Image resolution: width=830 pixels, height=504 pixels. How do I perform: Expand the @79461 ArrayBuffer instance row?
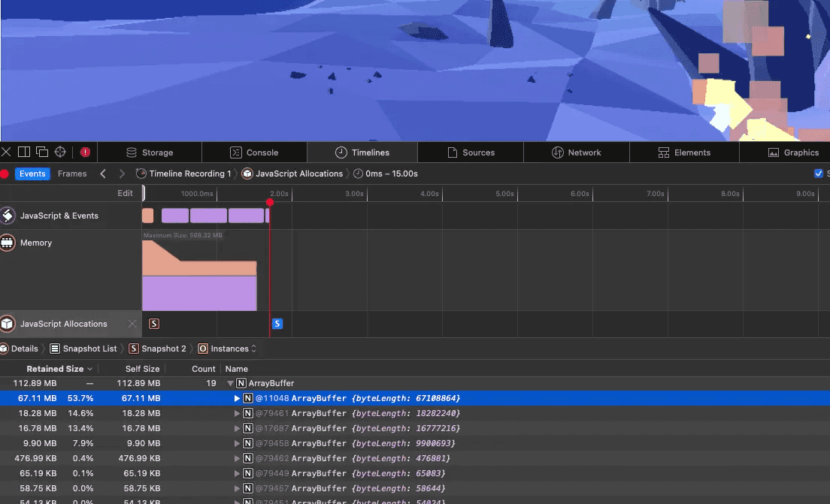[237, 414]
